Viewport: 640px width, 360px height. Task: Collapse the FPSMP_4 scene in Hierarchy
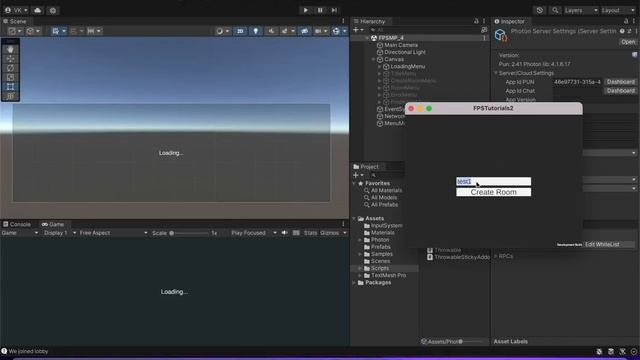pos(367,38)
